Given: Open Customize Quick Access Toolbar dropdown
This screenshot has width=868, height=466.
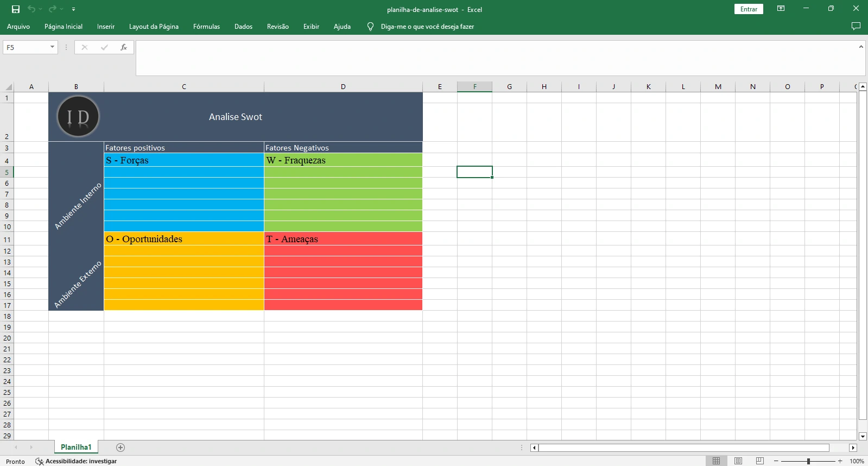Looking at the screenshot, I should 73,9.
